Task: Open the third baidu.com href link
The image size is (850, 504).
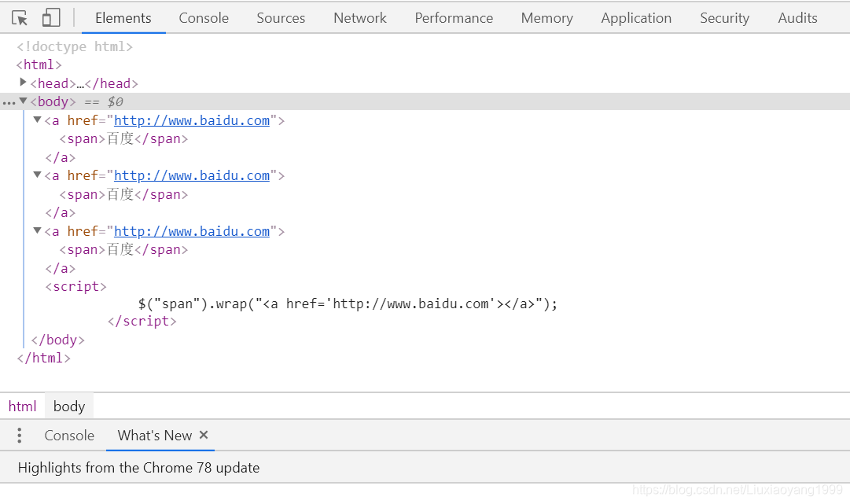Action: [x=191, y=231]
